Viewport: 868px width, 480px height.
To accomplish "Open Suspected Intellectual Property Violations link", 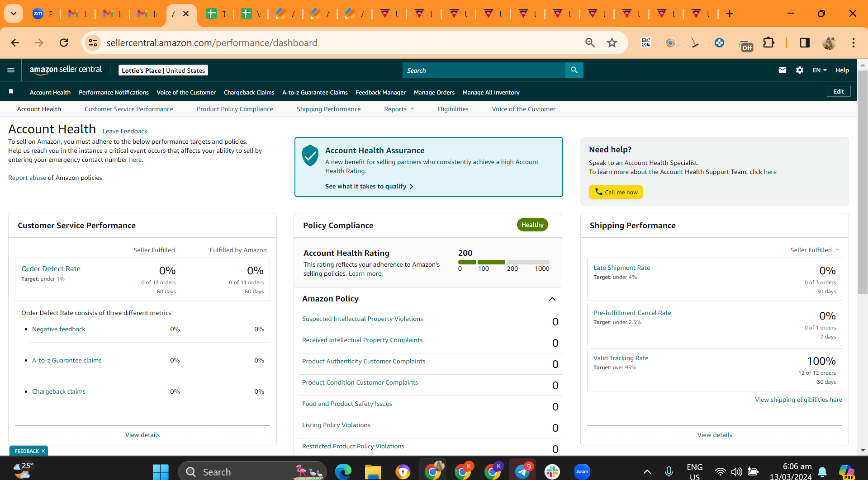I will [362, 319].
